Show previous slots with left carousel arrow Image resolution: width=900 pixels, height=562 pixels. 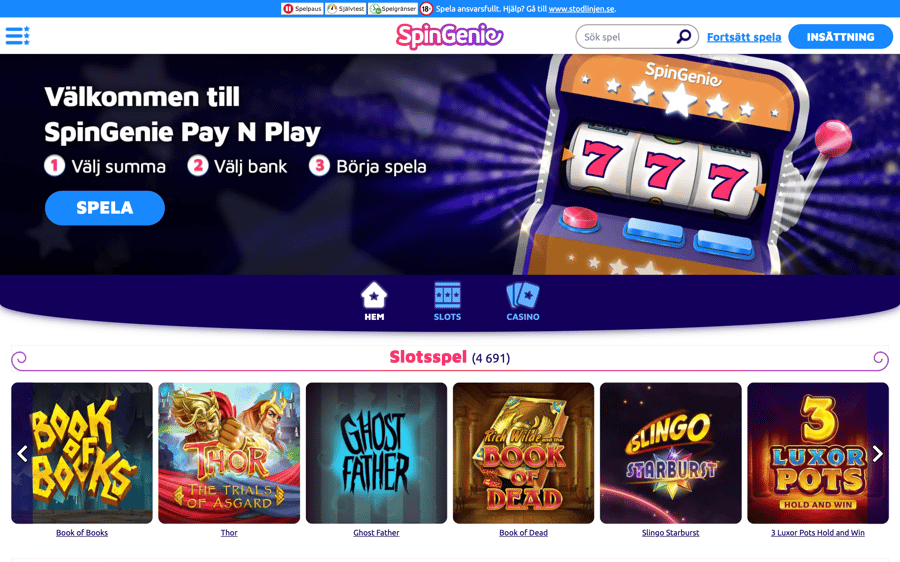(x=22, y=454)
